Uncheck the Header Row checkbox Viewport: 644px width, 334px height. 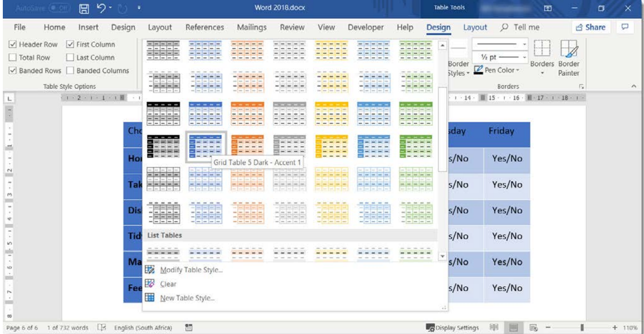pos(13,45)
